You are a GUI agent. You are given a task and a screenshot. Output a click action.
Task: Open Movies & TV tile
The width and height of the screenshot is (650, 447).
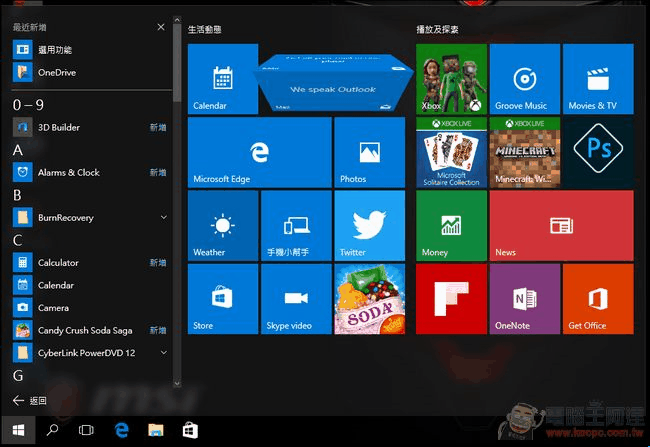click(x=597, y=79)
